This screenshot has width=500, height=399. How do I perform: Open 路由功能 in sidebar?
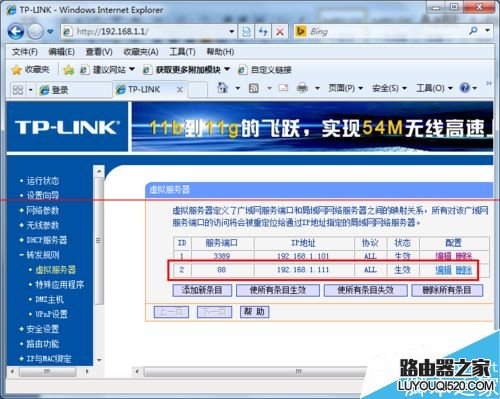click(43, 344)
